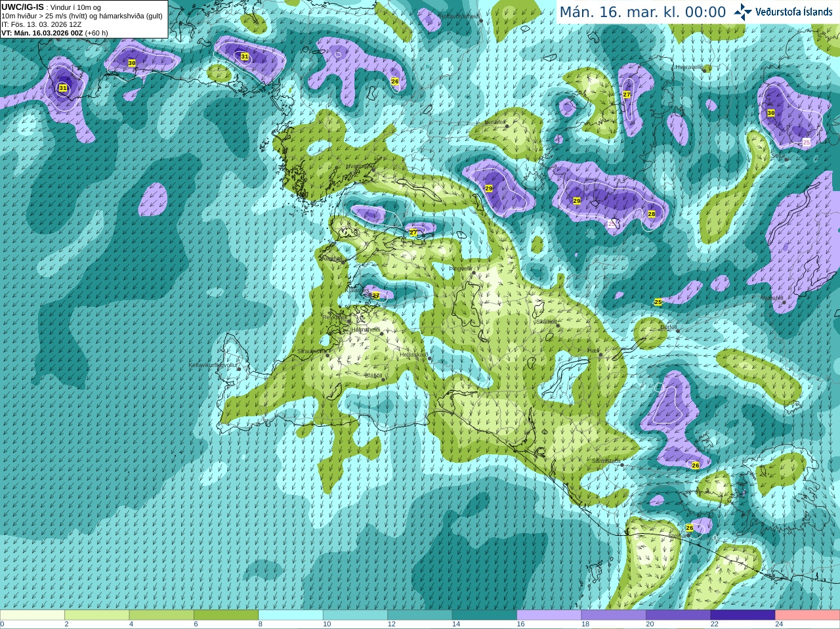
Task: Click the legend scale number 24
Action: tap(779, 624)
